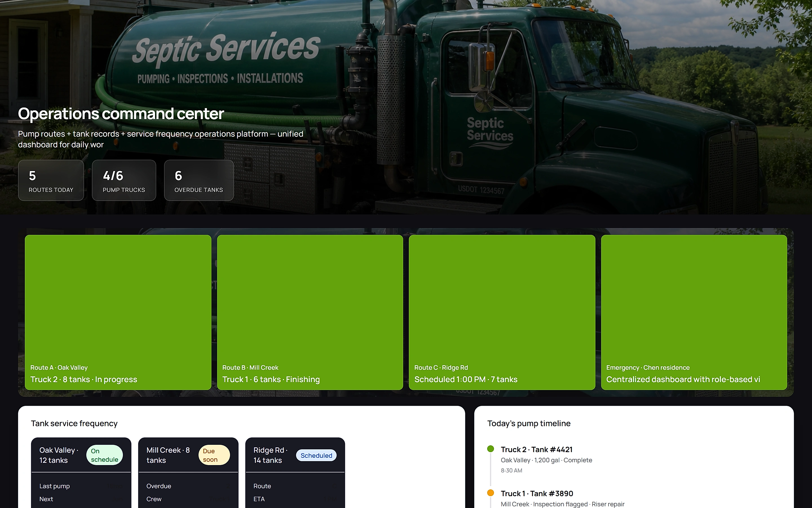The image size is (812, 508).
Task: Click the 8:30 AM timestamp
Action: click(511, 470)
